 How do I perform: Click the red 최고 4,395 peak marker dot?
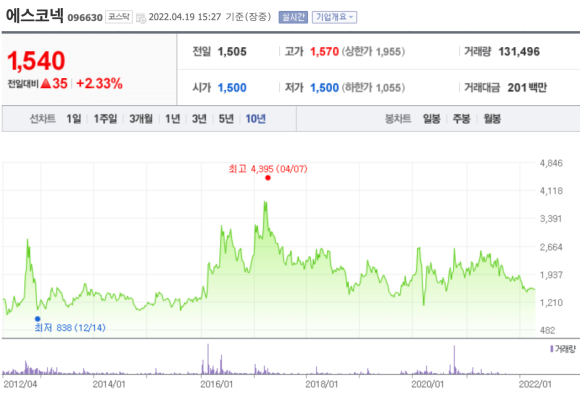click(268, 178)
